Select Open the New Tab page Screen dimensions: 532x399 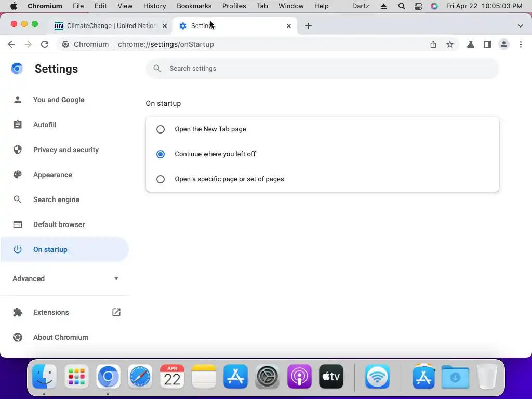[x=161, y=129]
